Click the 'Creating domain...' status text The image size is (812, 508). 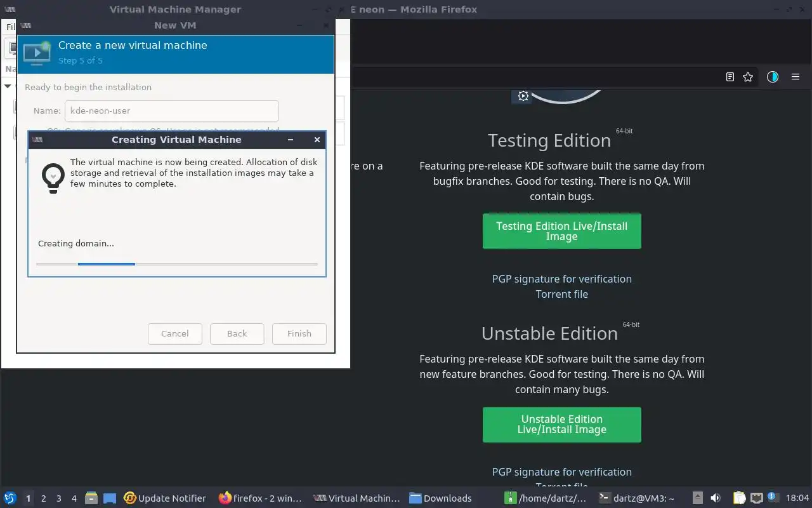coord(76,243)
